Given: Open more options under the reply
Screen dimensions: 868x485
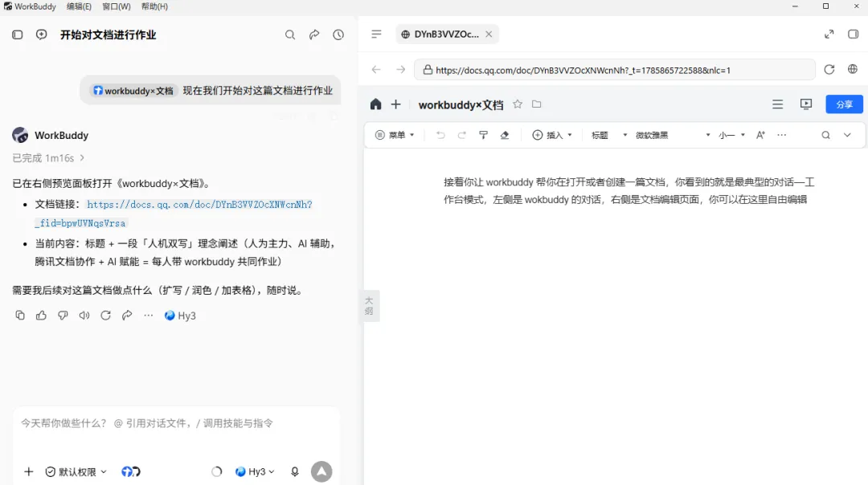Looking at the screenshot, I should click(149, 316).
